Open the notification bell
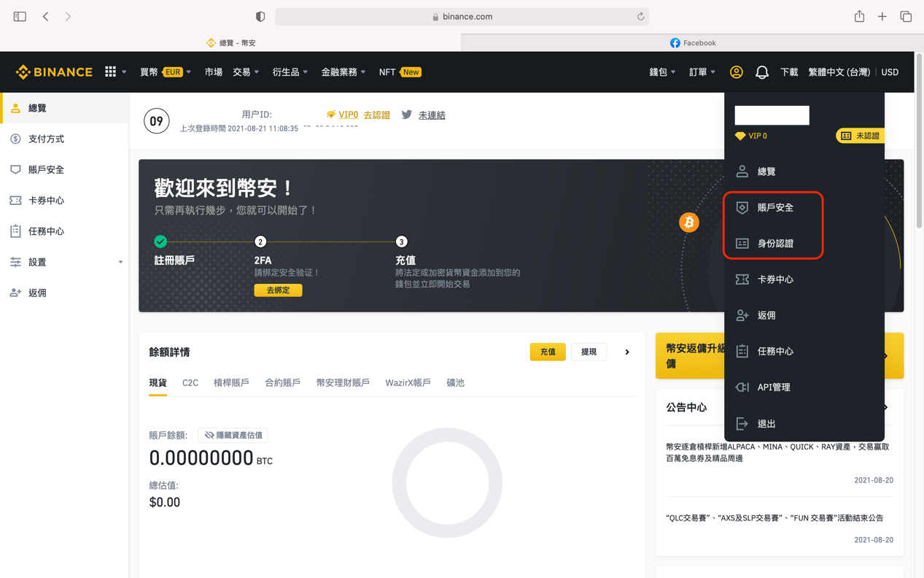 click(762, 72)
